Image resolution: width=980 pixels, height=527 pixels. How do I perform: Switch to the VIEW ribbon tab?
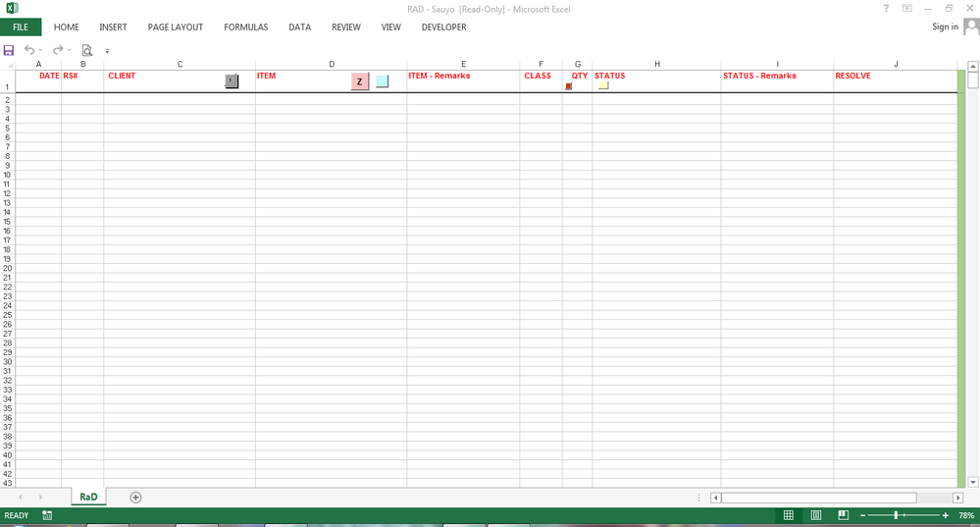391,26
